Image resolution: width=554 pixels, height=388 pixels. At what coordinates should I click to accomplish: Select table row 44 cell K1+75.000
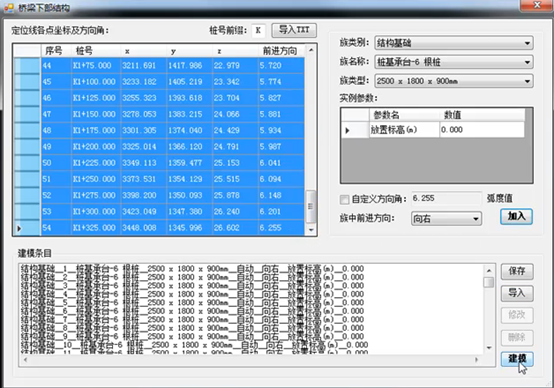96,65
